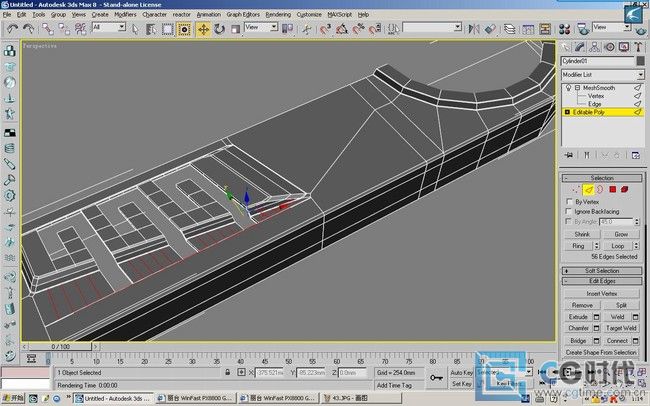The height and width of the screenshot is (406, 650).
Task: Open the reactor menu
Action: (182, 15)
